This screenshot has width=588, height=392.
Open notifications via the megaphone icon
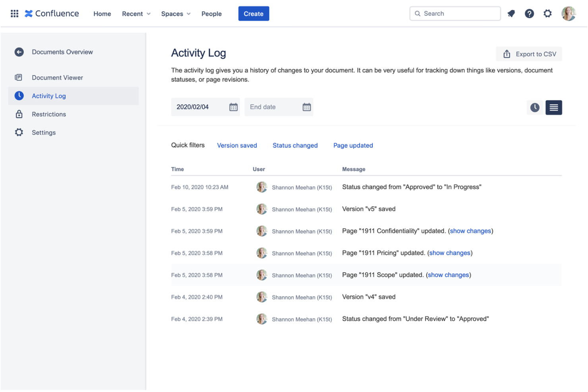(511, 13)
